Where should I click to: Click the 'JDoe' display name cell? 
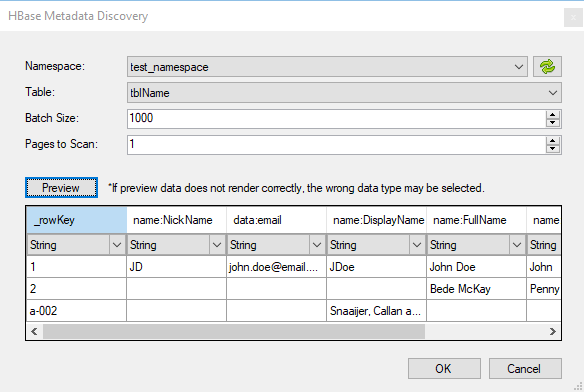(377, 267)
